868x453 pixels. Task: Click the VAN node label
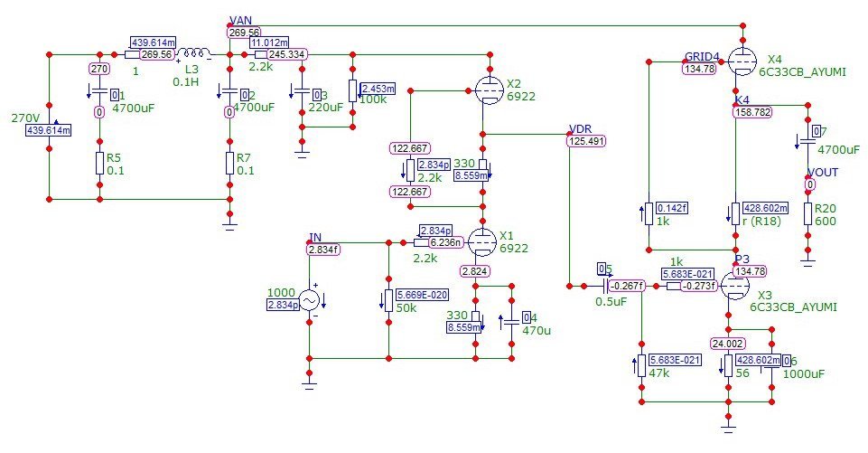tap(241, 20)
